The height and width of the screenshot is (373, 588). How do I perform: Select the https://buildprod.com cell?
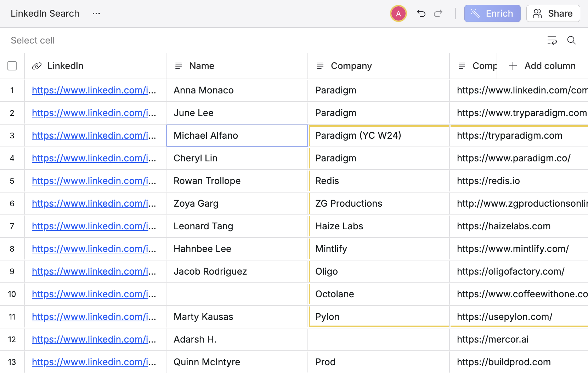[519, 362]
